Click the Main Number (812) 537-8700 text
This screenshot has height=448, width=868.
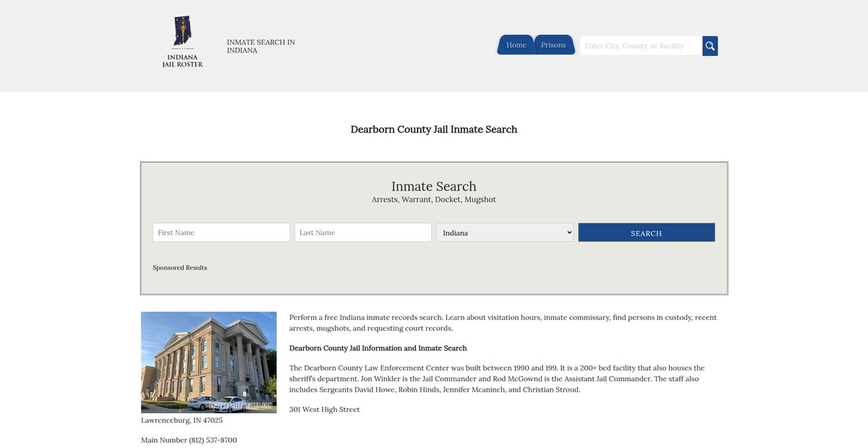[x=189, y=440]
